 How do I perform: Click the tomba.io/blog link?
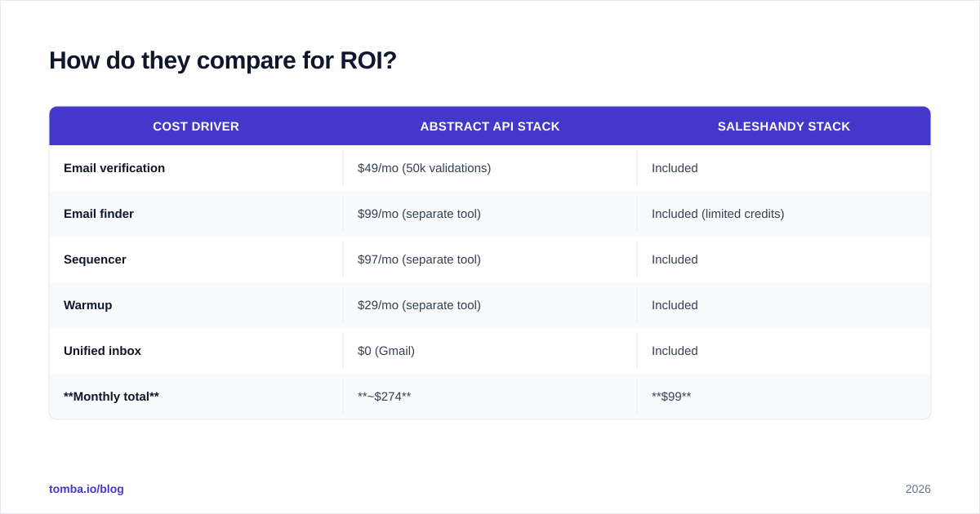87,489
